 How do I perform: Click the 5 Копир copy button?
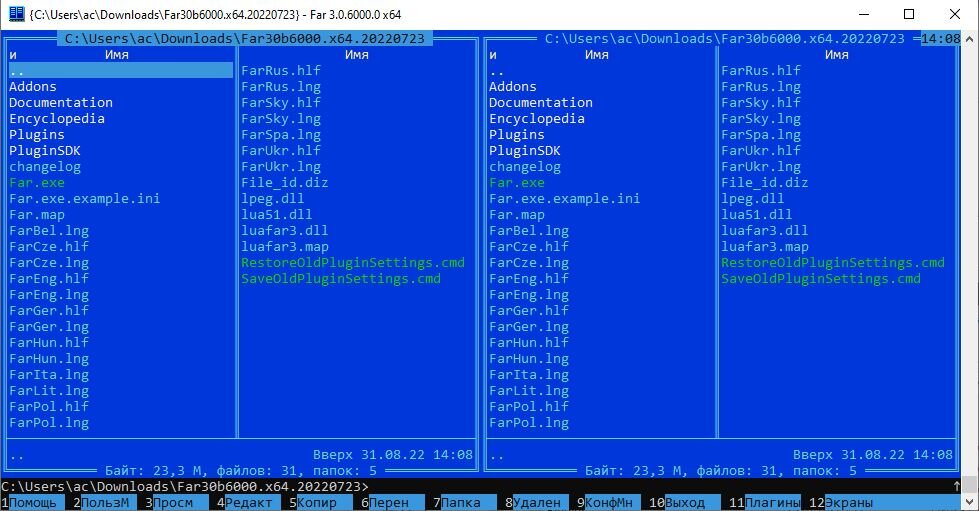320,502
